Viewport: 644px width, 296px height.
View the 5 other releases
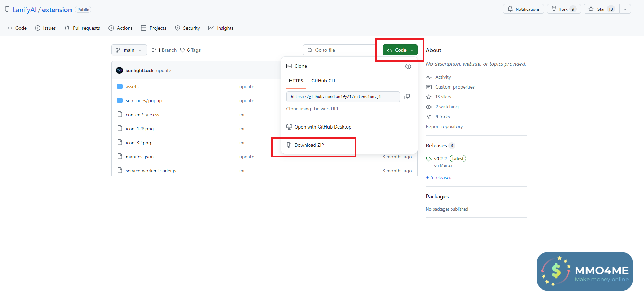[x=440, y=177]
